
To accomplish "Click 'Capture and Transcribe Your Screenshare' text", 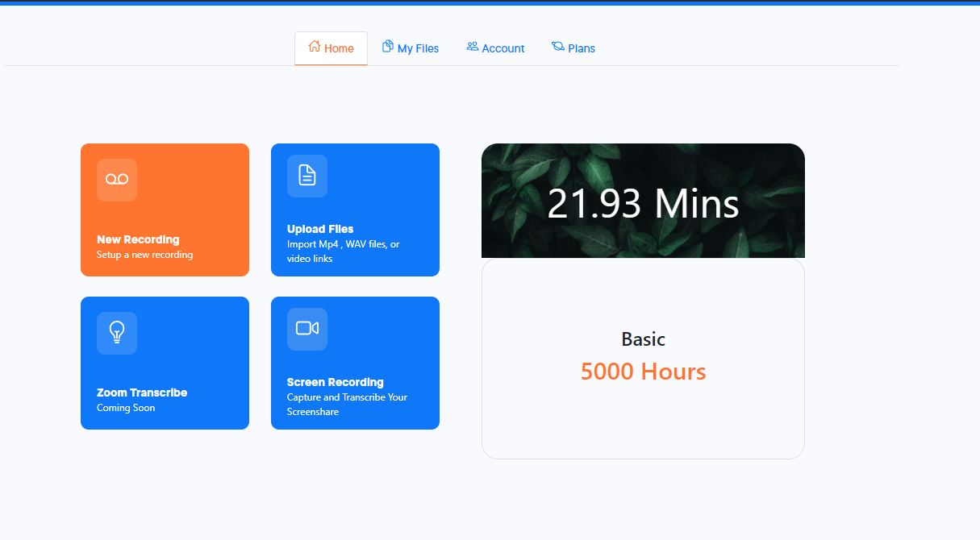I will point(348,405).
